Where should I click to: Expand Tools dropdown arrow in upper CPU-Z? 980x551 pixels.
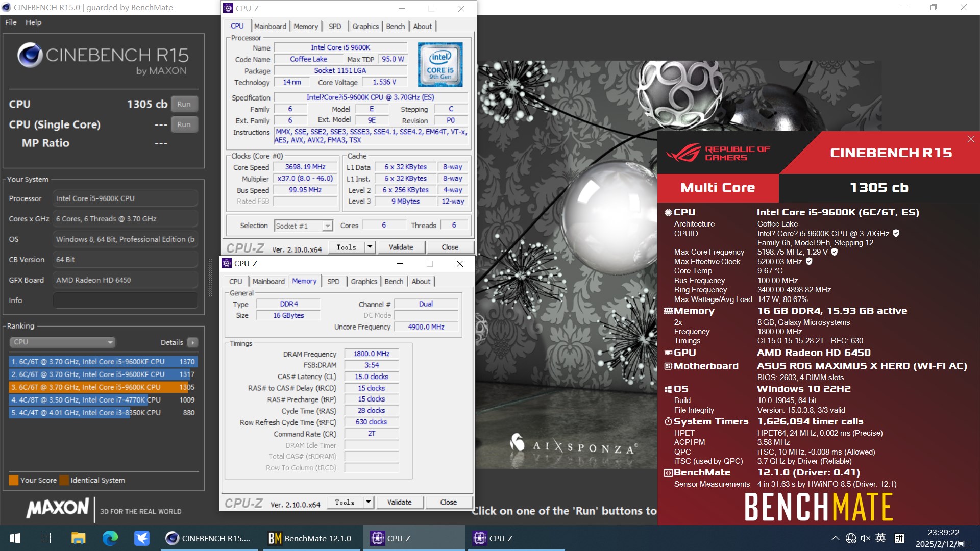coord(370,247)
